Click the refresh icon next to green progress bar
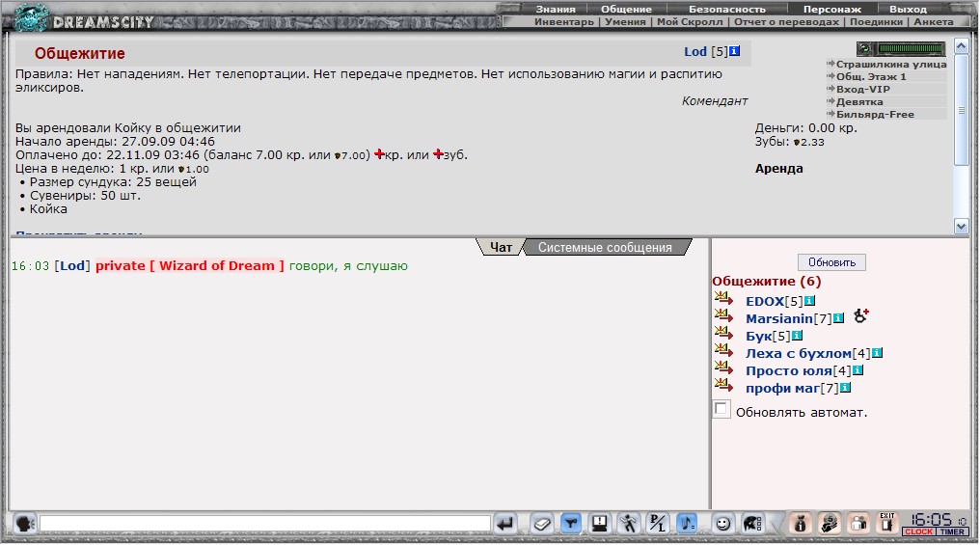 (865, 48)
